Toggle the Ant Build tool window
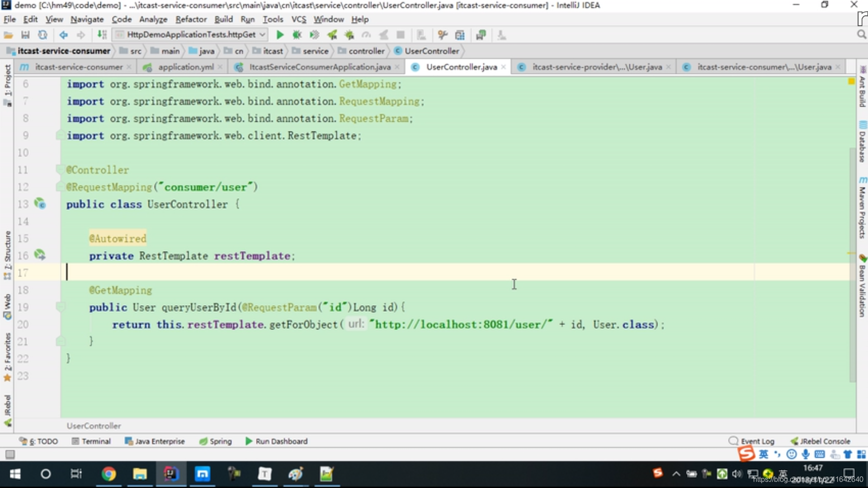The width and height of the screenshot is (868, 488). 862,87
